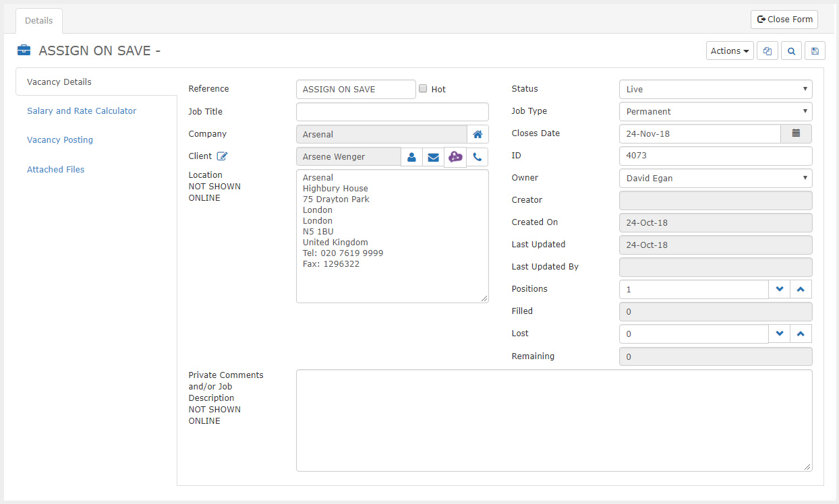
Task: Click the ID field showing 4073
Action: tap(716, 156)
